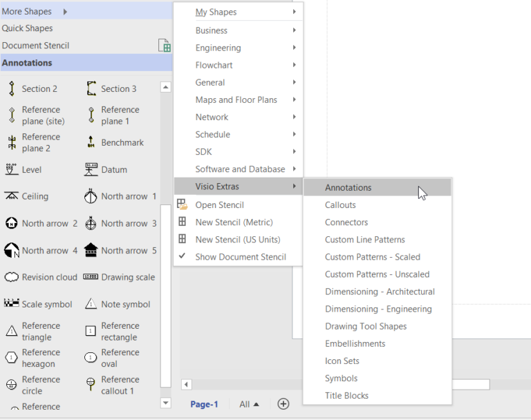Open the Title Blocks stencil

pyautogui.click(x=378, y=396)
